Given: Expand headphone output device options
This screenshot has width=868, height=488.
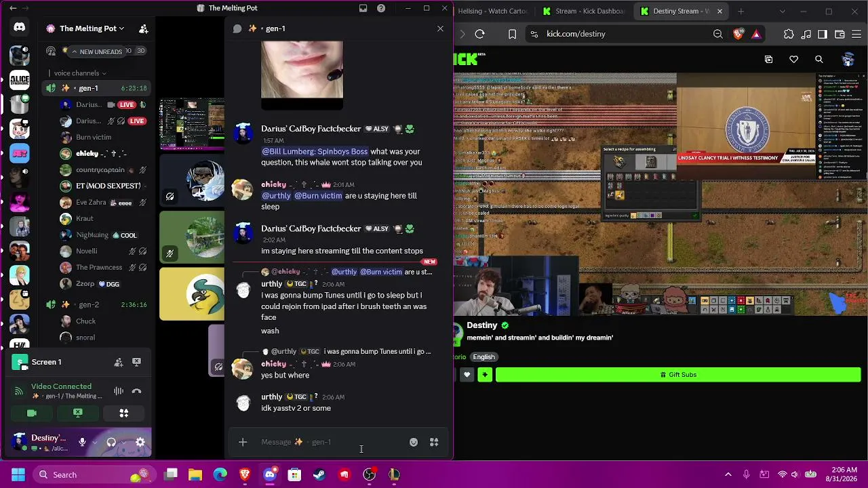Looking at the screenshot, I should coord(123,443).
